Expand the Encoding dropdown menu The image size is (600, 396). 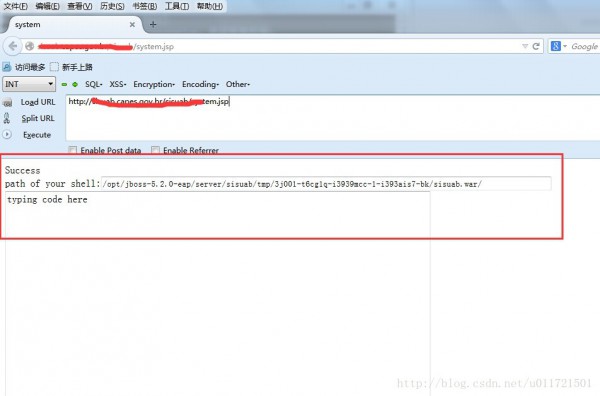pyautogui.click(x=201, y=84)
